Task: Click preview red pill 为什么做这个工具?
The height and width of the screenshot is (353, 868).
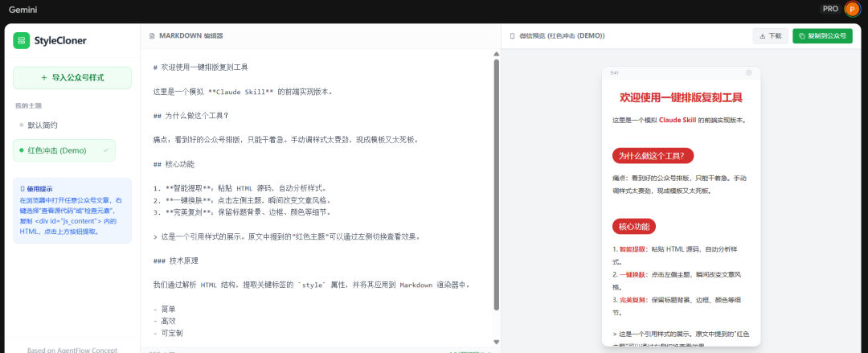Action: (x=653, y=156)
